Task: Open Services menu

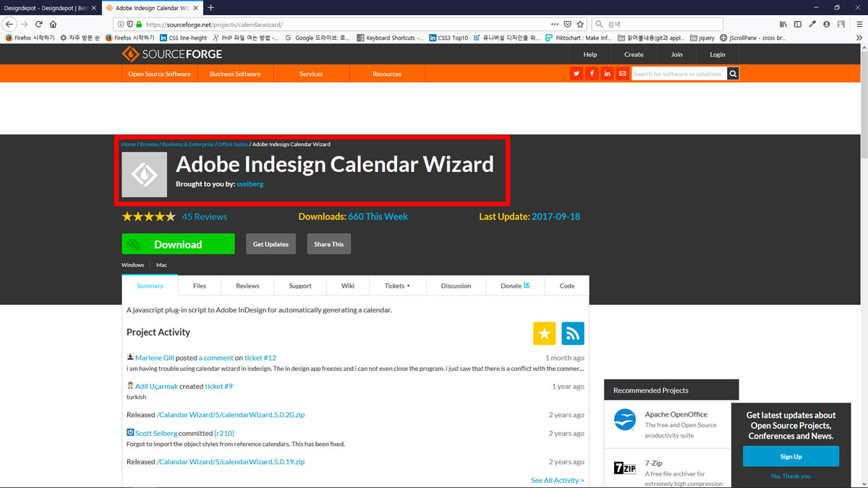Action: tap(311, 74)
